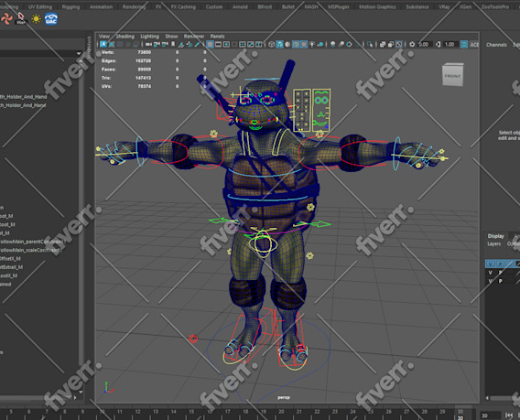Click the Grease Pencil icon
520x420 pixels.
198,45
